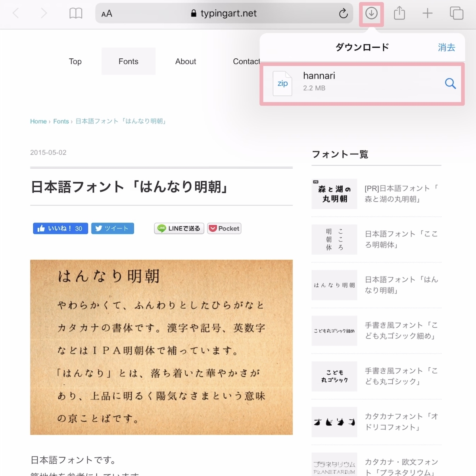Switch to the About page
The height and width of the screenshot is (476, 476).
pyautogui.click(x=185, y=61)
